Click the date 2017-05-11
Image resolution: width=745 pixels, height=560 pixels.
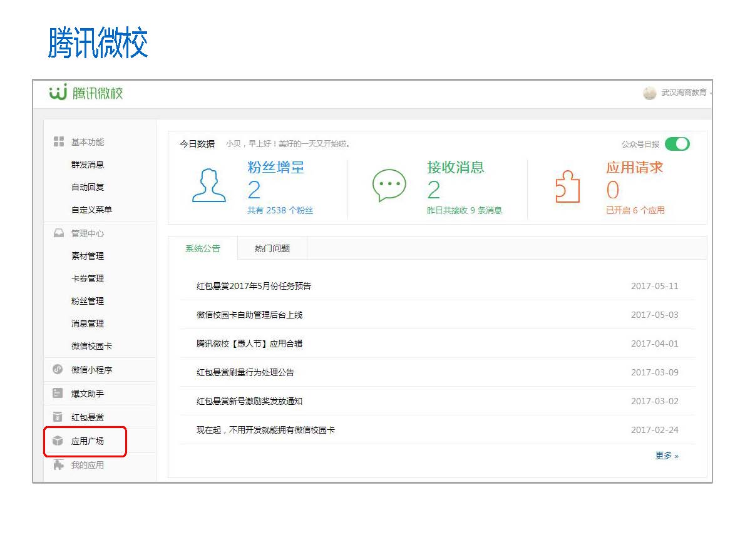654,286
